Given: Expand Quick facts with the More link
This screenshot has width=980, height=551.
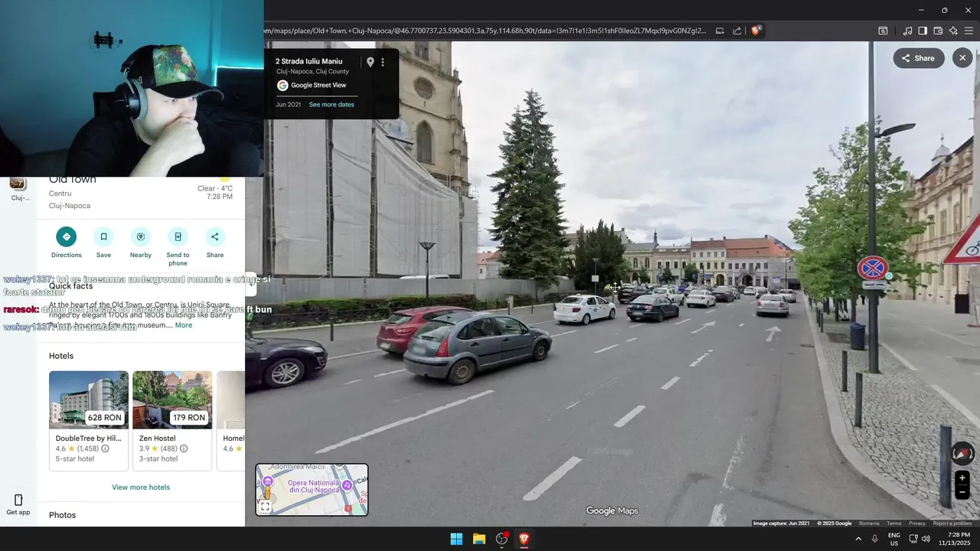Looking at the screenshot, I should [x=184, y=325].
